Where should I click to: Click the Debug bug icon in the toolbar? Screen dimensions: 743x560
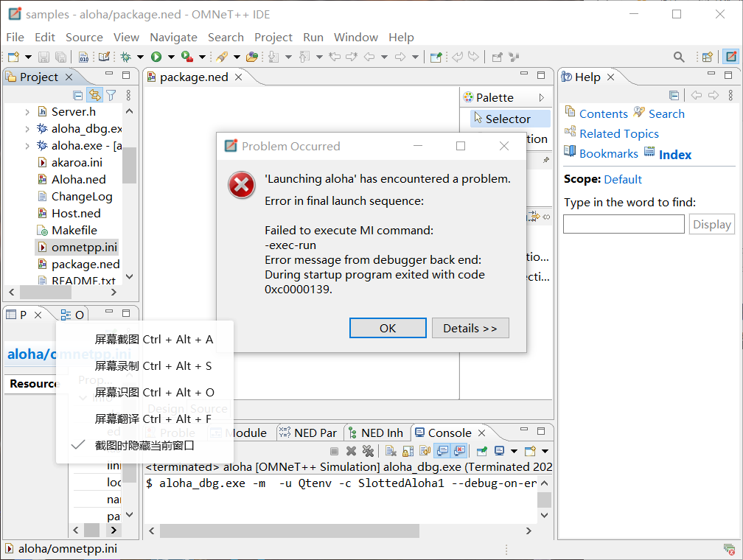click(125, 57)
